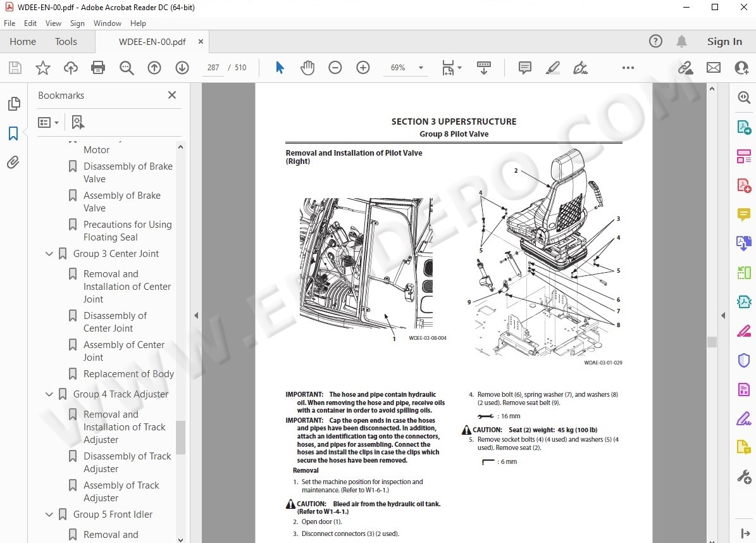Open the Sign menu
The width and height of the screenshot is (756, 543).
pos(77,23)
